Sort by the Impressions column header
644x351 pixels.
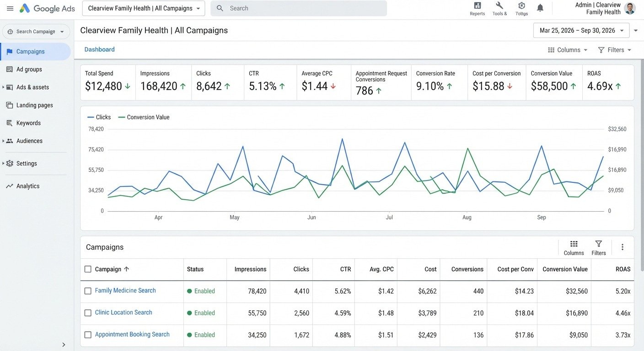tap(250, 269)
